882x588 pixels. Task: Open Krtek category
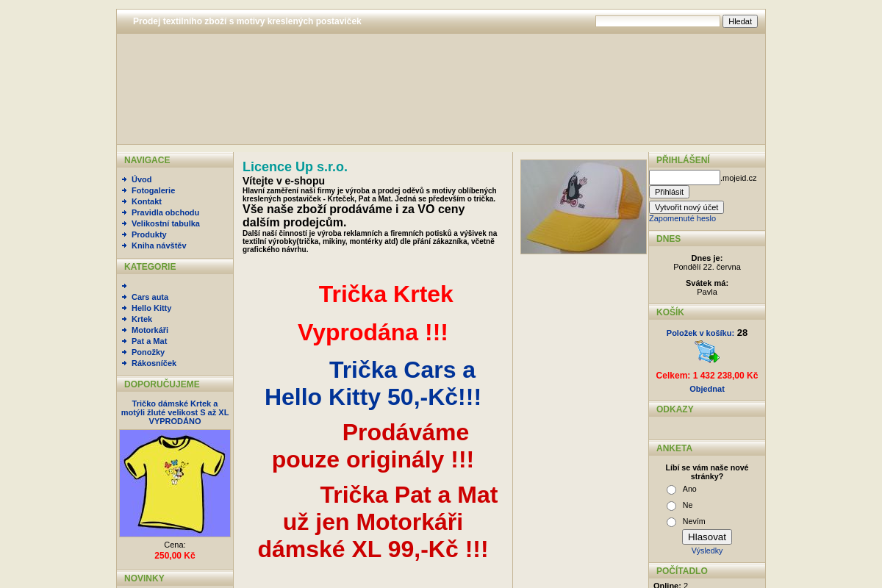(x=142, y=319)
